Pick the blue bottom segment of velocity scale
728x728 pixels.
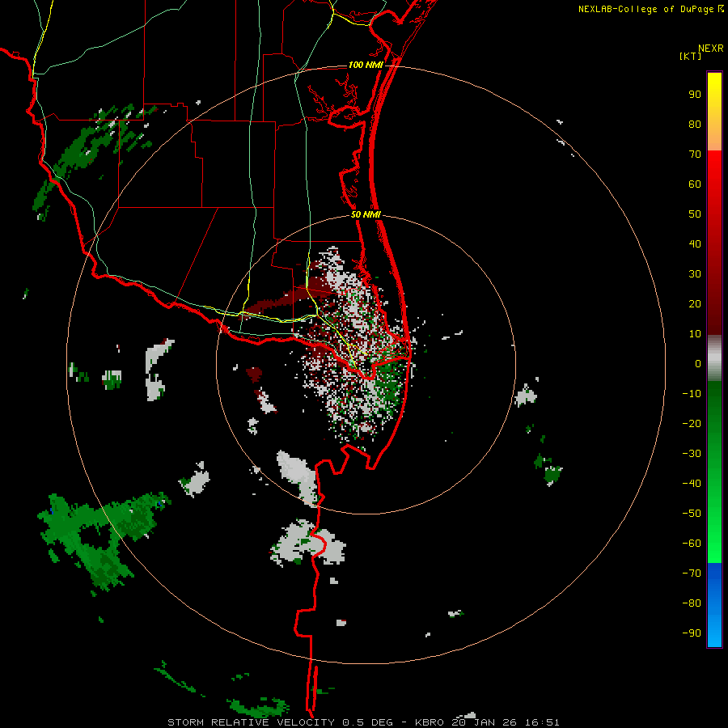tap(714, 605)
